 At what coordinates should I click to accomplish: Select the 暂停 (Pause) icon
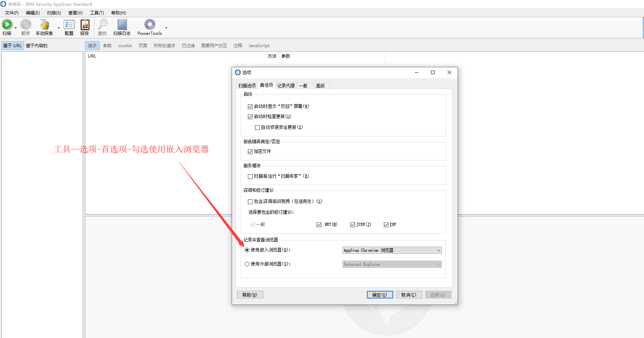click(25, 24)
